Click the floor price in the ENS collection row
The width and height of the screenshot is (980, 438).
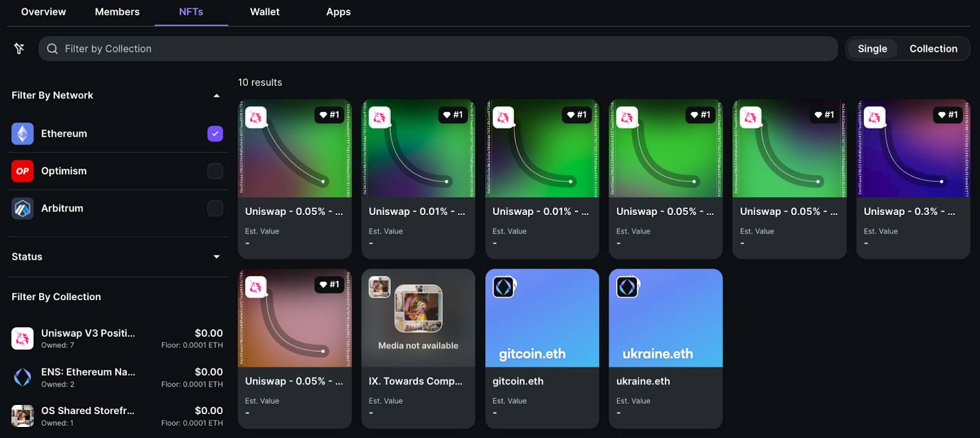pyautogui.click(x=192, y=385)
